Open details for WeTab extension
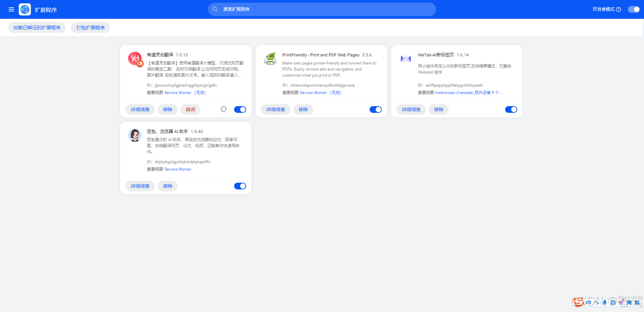 [411, 109]
